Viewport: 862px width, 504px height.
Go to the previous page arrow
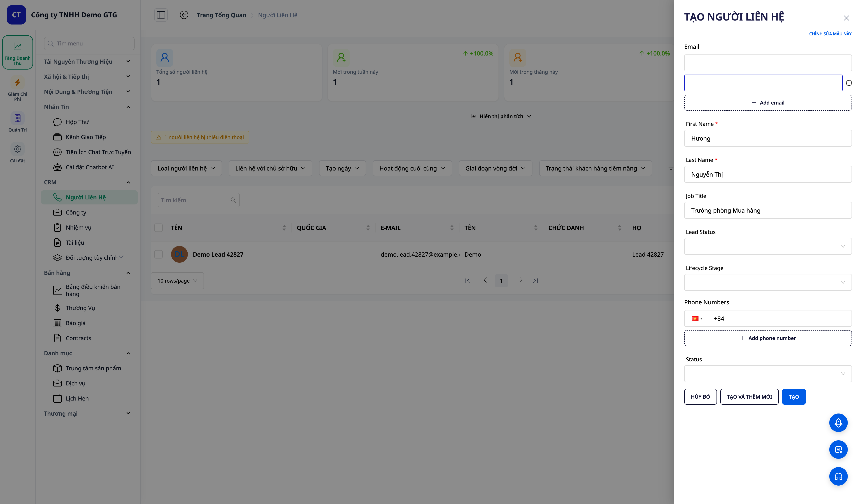[x=485, y=280]
